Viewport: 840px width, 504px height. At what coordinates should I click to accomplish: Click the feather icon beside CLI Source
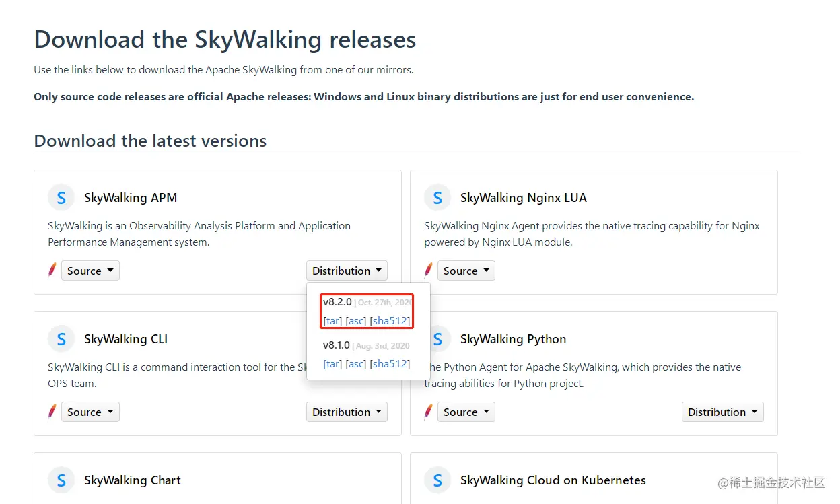(x=52, y=412)
